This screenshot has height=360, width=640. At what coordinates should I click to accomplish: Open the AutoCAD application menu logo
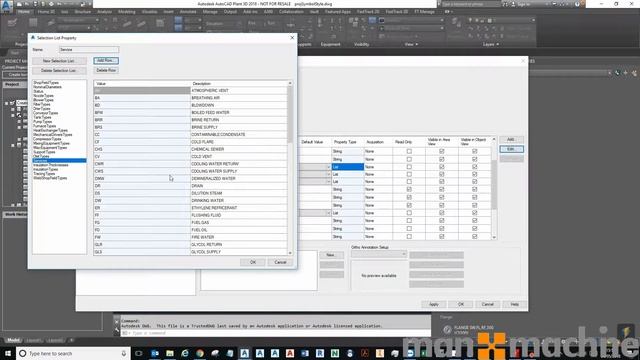(6, 6)
